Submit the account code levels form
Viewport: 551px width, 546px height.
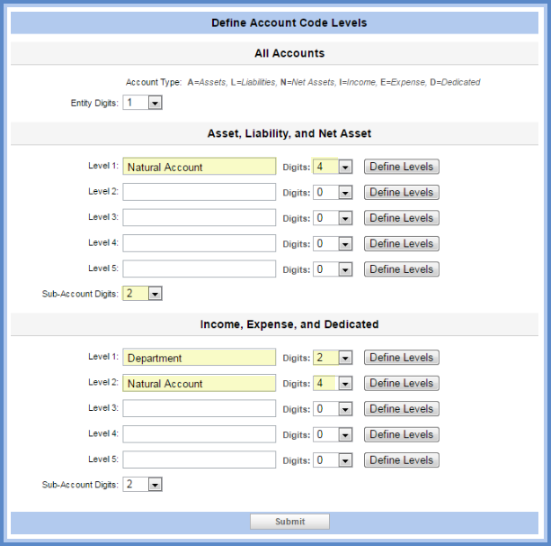290,521
